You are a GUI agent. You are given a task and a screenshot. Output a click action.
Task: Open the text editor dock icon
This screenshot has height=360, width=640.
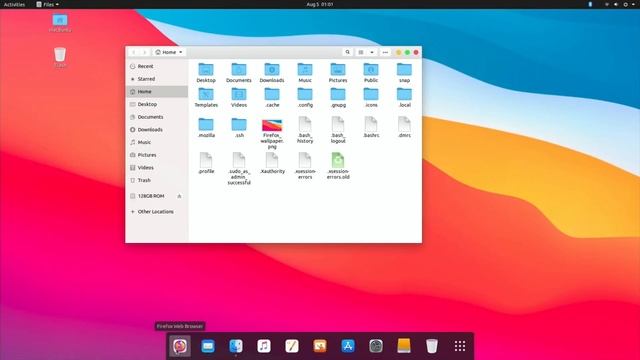292,346
